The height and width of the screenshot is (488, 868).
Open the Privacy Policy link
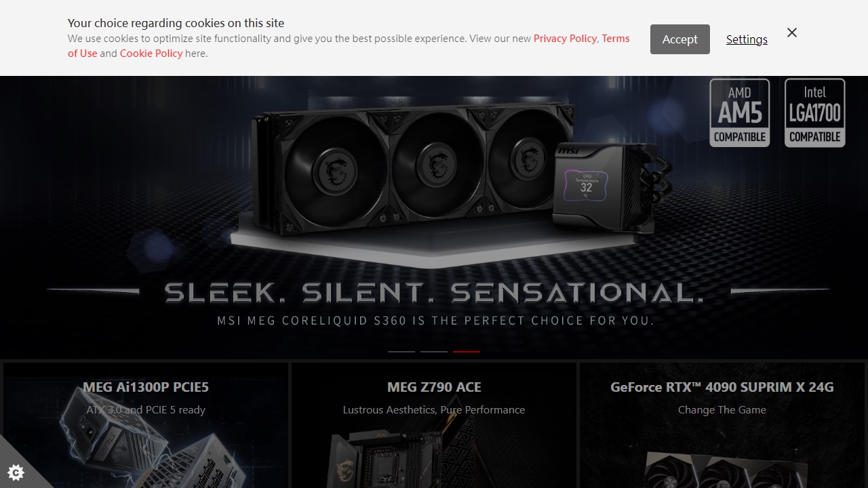coord(565,39)
